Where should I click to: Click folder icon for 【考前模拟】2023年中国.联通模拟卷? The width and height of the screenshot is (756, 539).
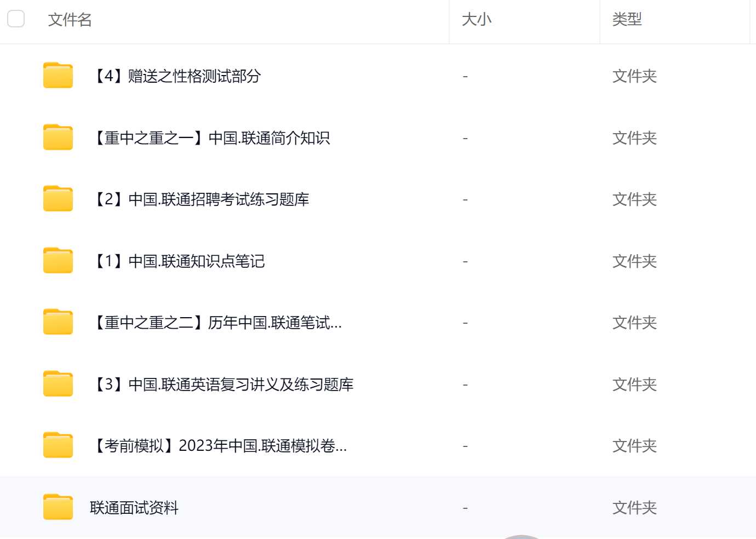(x=58, y=445)
